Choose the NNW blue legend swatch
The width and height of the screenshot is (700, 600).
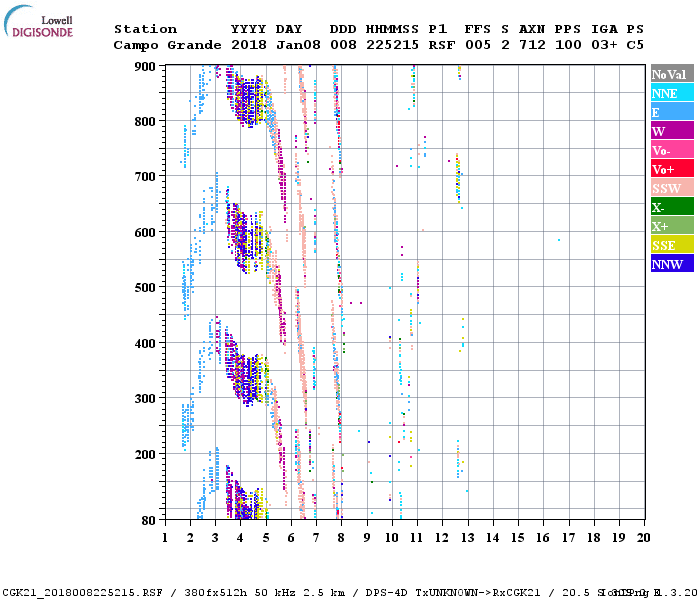click(672, 263)
